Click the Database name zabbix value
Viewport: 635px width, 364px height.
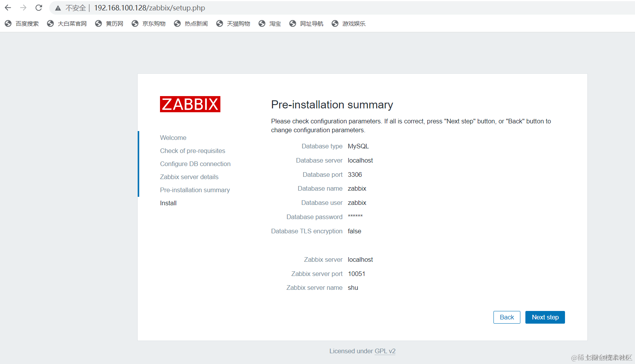[x=357, y=188]
